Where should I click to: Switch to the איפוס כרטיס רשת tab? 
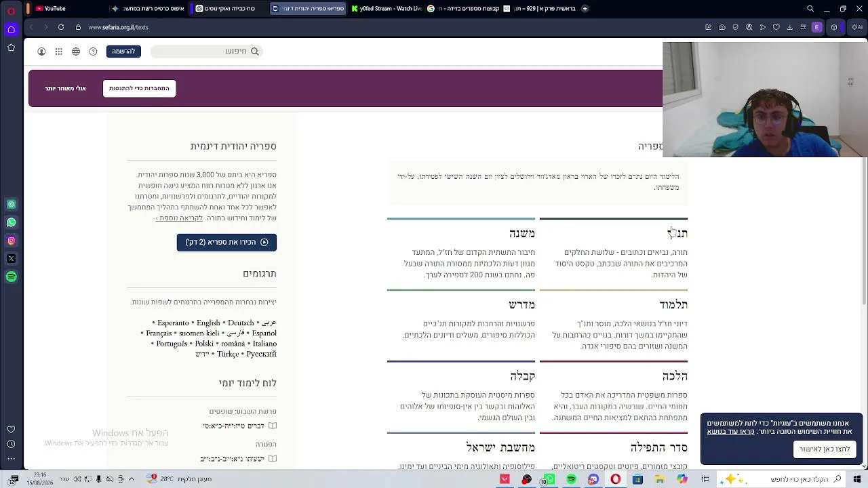(x=149, y=9)
